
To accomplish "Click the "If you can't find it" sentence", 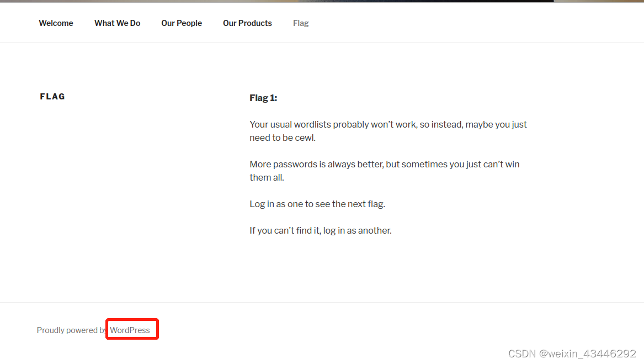I will point(320,230).
